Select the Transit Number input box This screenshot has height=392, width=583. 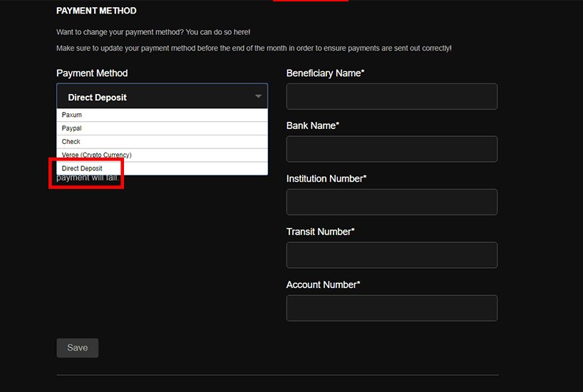pos(392,255)
